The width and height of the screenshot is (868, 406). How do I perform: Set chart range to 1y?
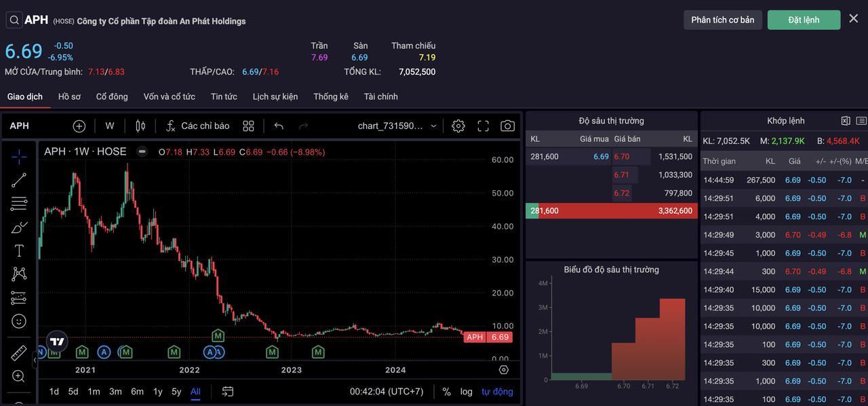(157, 392)
